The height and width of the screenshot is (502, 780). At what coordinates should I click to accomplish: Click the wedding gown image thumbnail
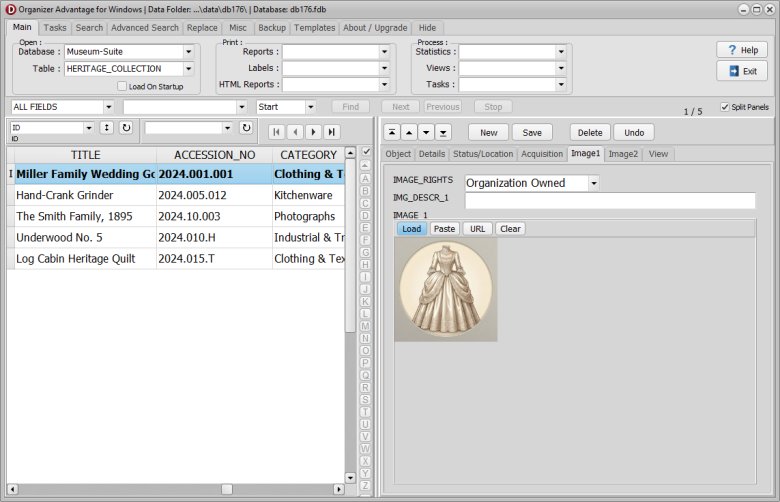tap(446, 289)
